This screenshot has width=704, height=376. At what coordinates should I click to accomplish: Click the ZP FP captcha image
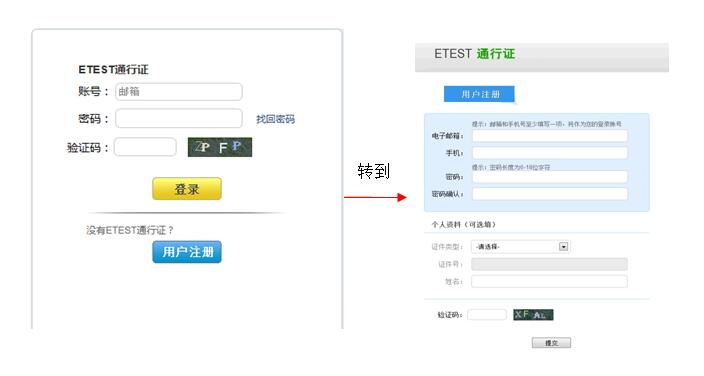[220, 147]
